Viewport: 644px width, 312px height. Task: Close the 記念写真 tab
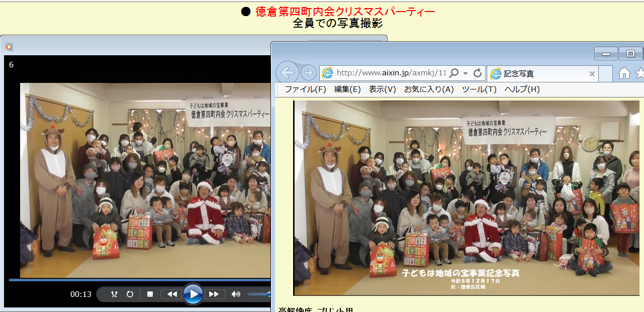coord(592,74)
